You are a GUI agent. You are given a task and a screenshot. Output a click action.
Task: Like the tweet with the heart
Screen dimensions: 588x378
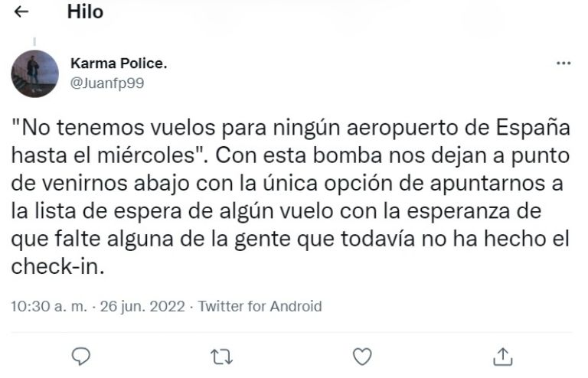(x=362, y=356)
